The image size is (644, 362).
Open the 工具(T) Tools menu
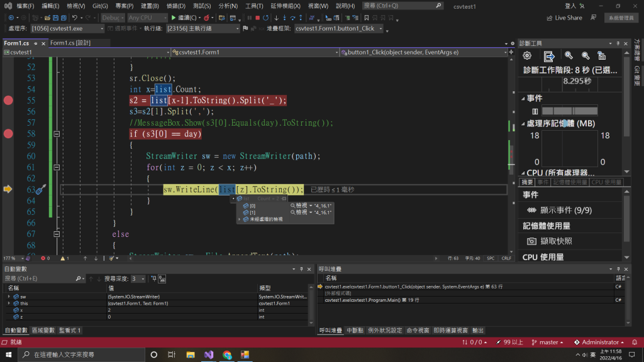[x=254, y=6]
